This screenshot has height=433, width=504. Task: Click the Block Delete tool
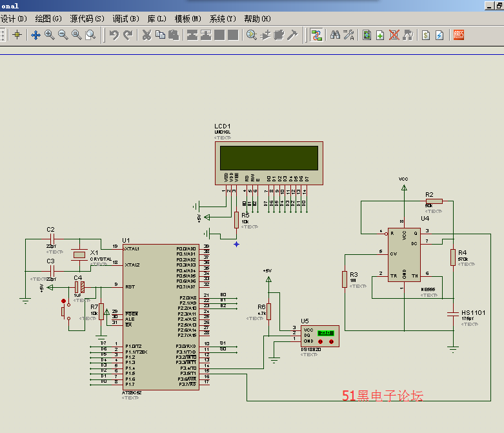point(233,35)
